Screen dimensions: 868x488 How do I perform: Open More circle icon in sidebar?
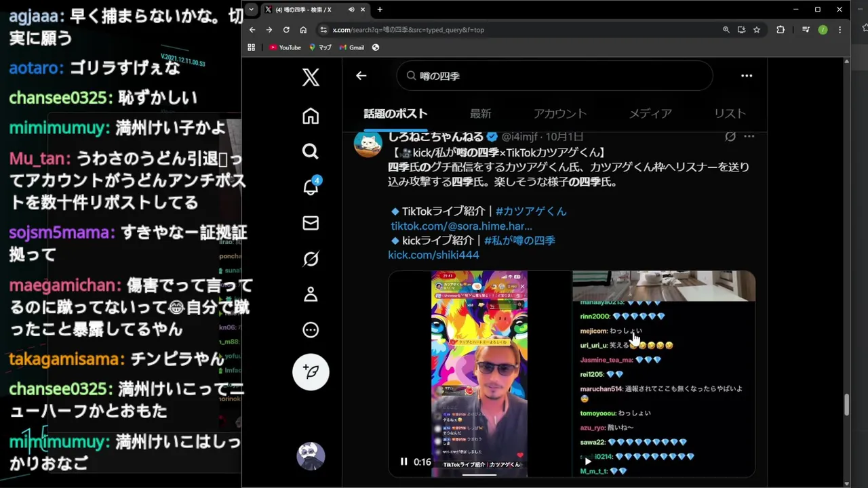pyautogui.click(x=311, y=330)
